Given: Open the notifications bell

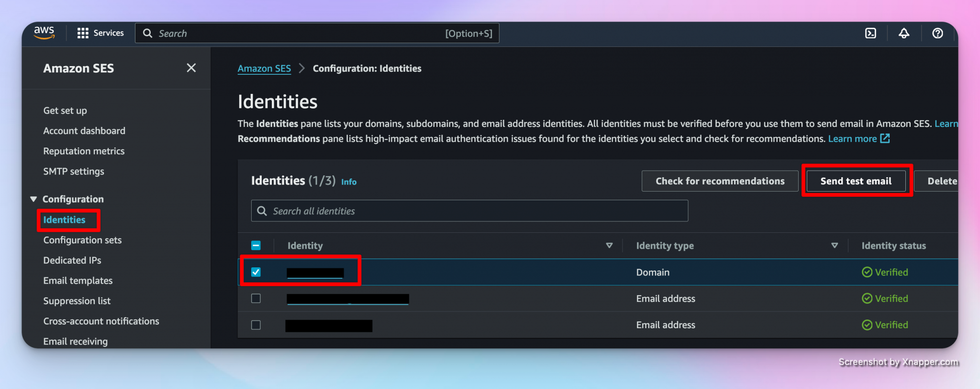Looking at the screenshot, I should 903,33.
